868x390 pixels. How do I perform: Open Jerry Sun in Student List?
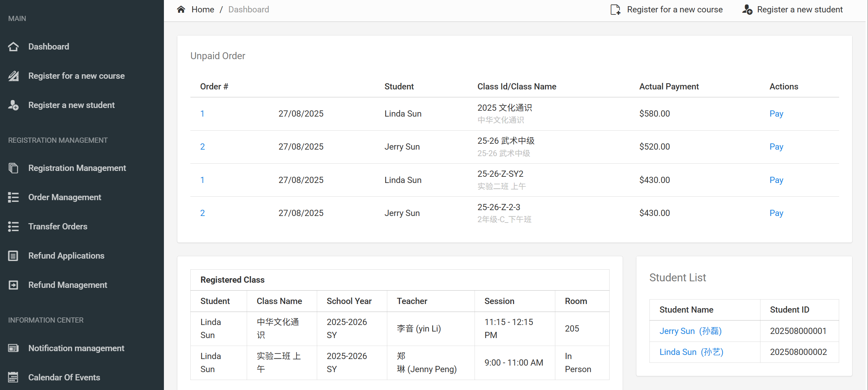tap(690, 331)
